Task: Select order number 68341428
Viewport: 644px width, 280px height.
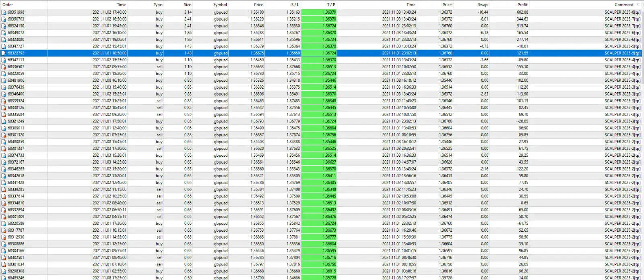Action: [x=16, y=183]
